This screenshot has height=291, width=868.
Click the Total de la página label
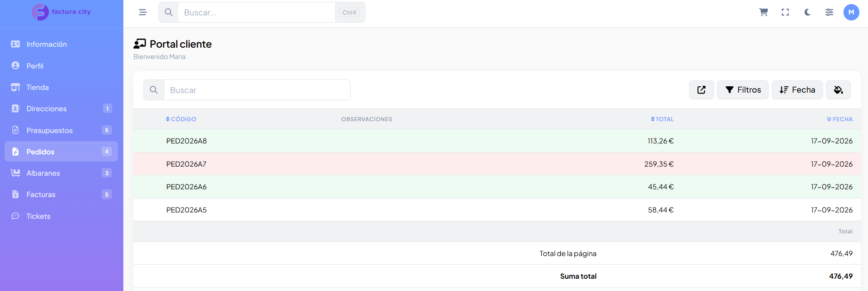pos(568,253)
